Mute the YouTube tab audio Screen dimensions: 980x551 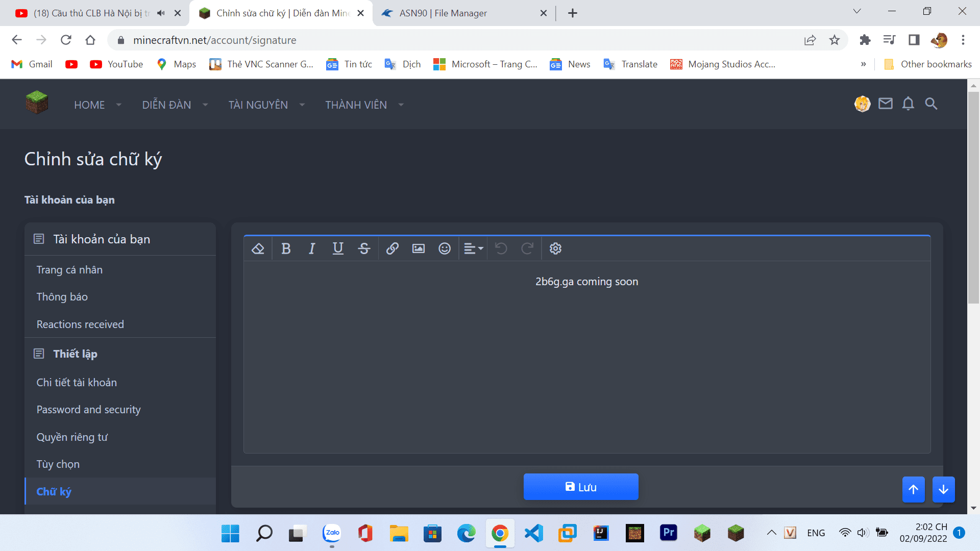pos(161,13)
